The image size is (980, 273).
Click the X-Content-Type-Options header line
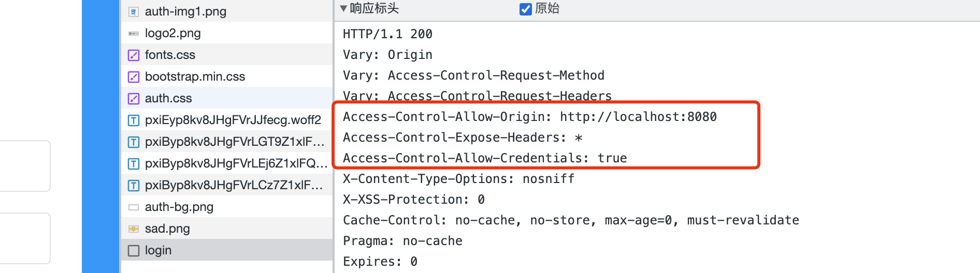click(x=458, y=179)
